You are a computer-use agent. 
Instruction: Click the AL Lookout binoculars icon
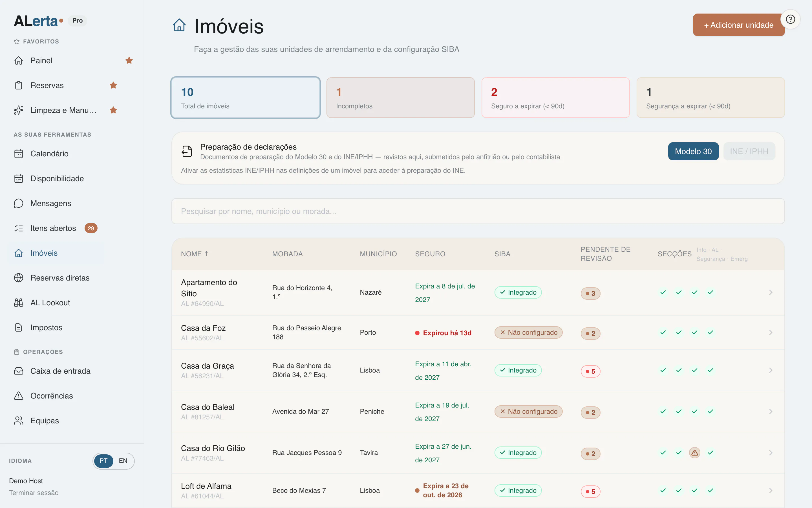[19, 303]
